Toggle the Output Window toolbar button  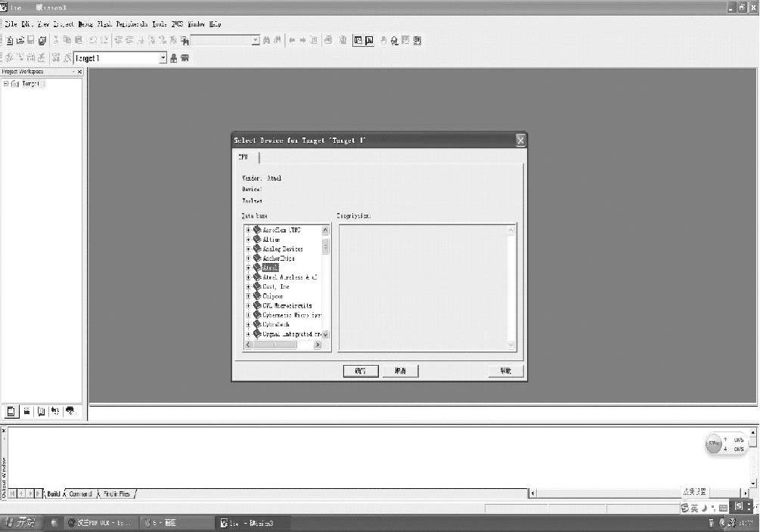click(x=369, y=40)
